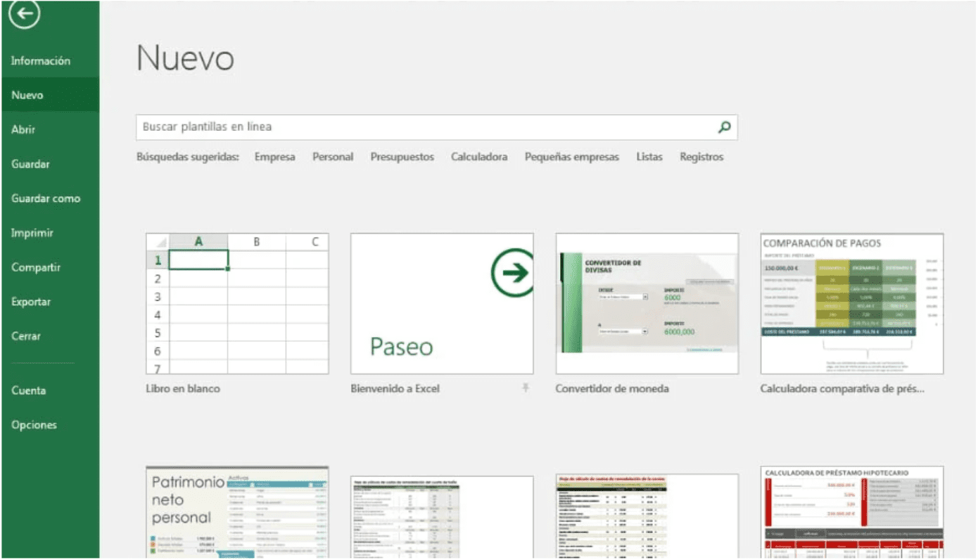Click the Empresa suggested search
Viewport: 978px width, 560px height.
274,157
